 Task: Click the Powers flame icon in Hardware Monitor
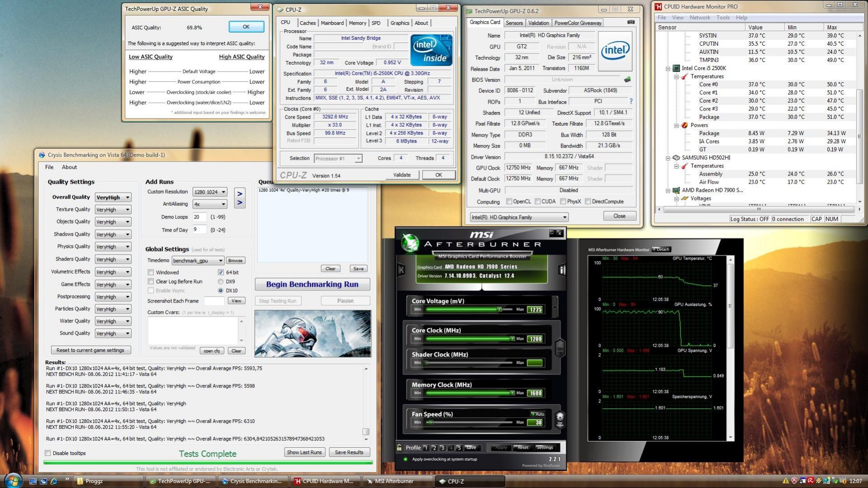click(685, 125)
